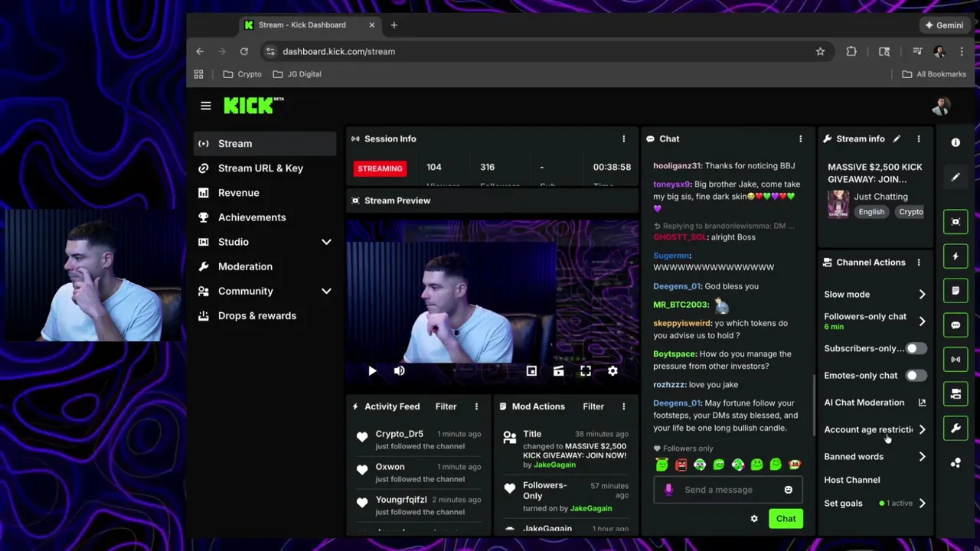Expand the Slow mode options
Screen dimensions: 980x551
pos(922,295)
